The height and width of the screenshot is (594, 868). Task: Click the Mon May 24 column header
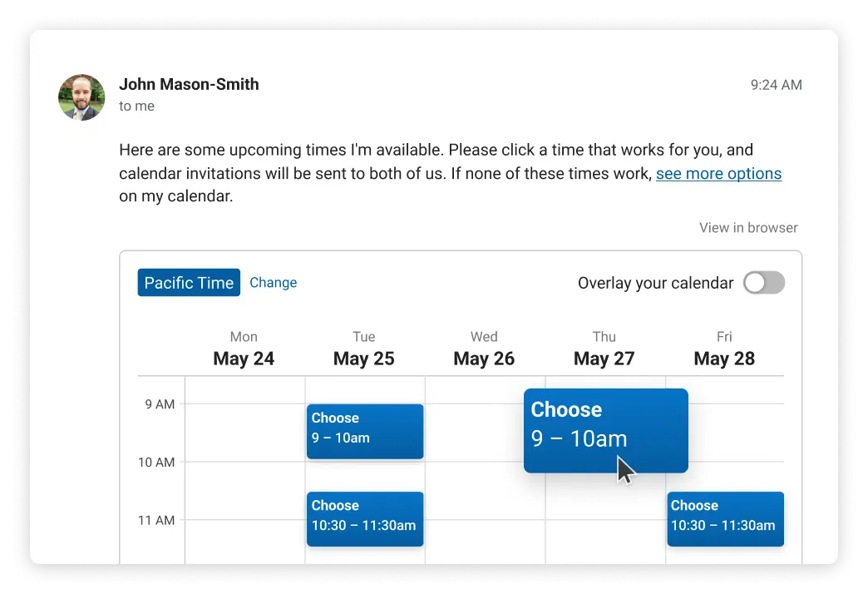(244, 349)
